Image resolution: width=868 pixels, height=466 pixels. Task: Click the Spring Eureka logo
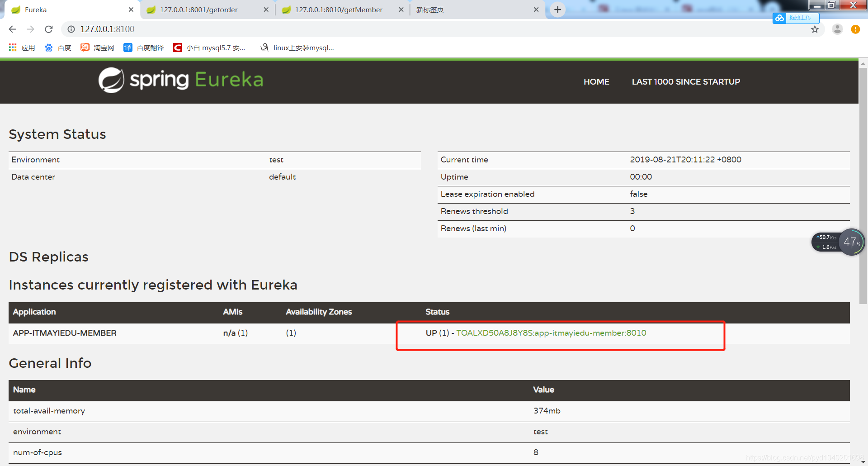point(180,80)
